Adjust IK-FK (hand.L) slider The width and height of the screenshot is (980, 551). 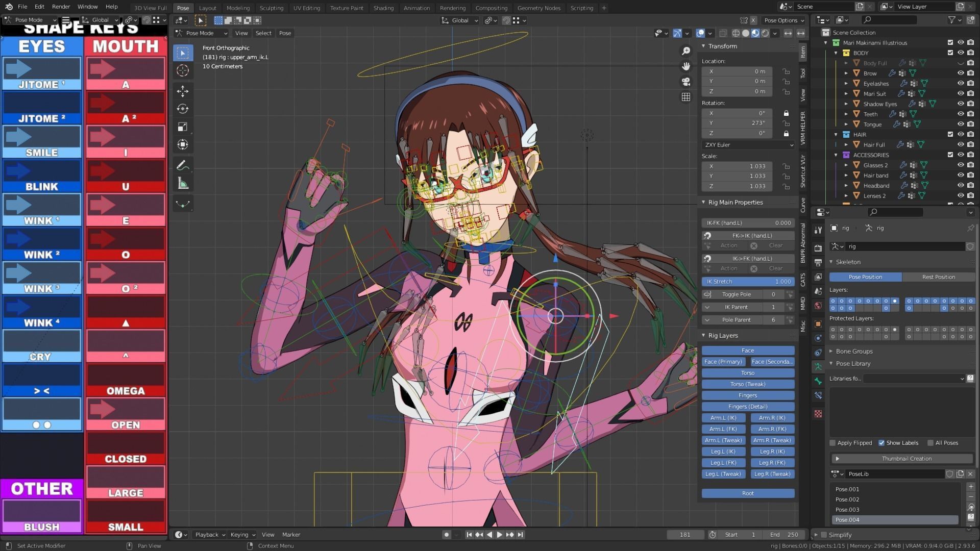748,223
